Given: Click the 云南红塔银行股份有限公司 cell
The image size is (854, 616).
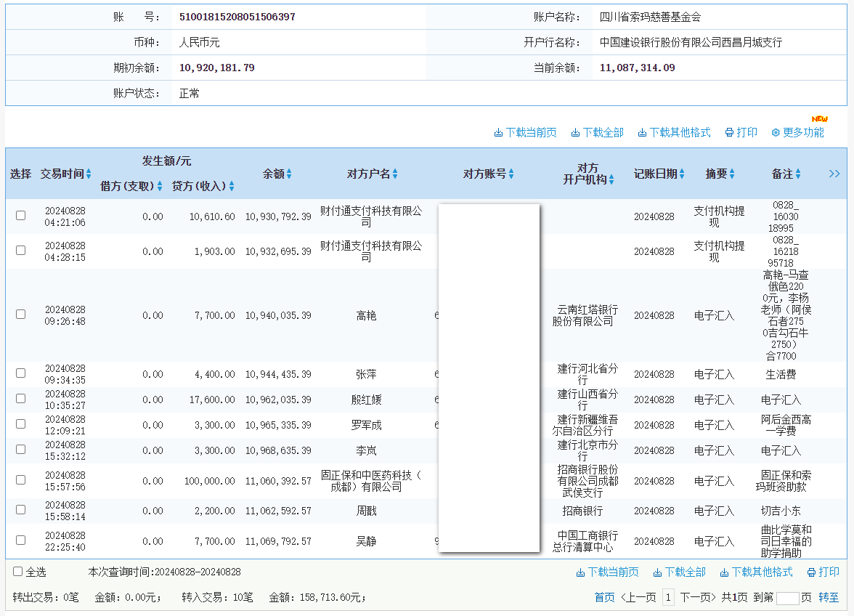Looking at the screenshot, I should point(585,316).
